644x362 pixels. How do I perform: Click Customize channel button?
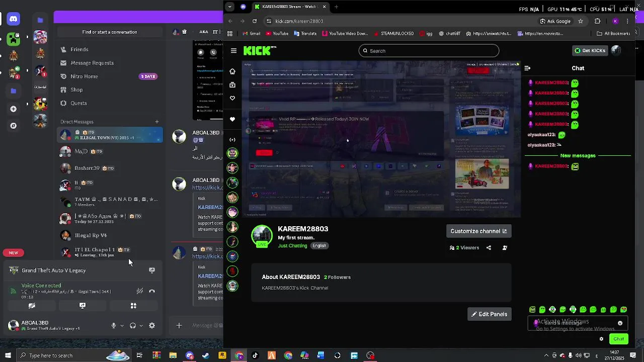click(x=478, y=231)
